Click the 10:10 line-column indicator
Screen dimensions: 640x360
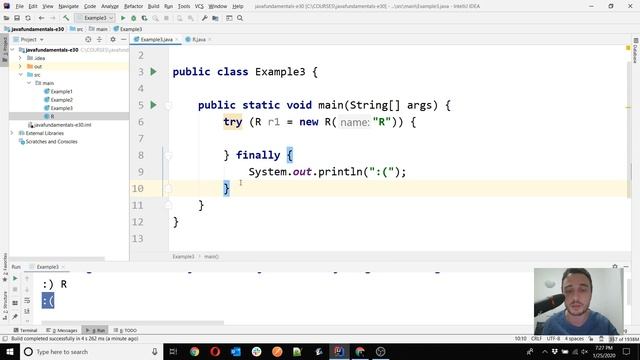tap(520, 339)
